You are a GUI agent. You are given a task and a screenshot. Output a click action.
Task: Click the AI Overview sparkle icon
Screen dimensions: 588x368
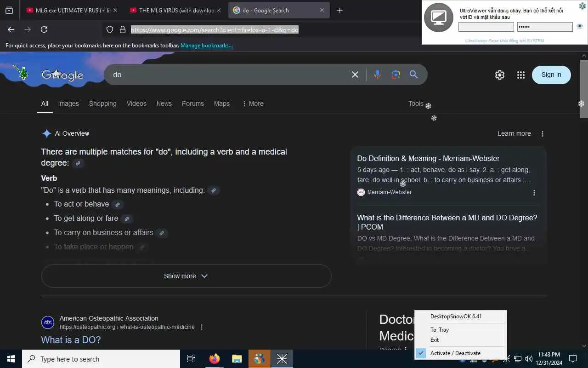point(46,133)
